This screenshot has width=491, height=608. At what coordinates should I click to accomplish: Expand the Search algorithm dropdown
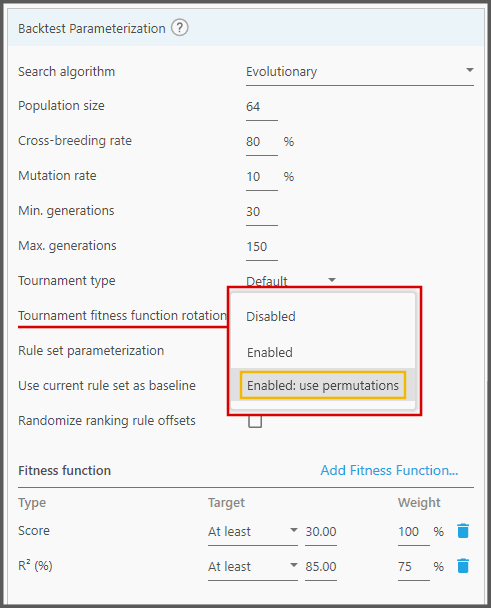pyautogui.click(x=360, y=72)
